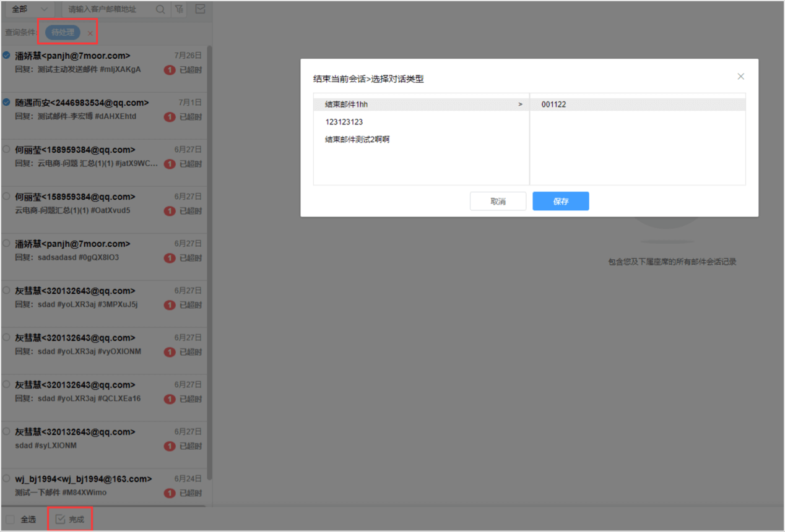This screenshot has height=532, width=785.
Task: Click the red badge on wj_bj1994 mail
Action: click(169, 493)
